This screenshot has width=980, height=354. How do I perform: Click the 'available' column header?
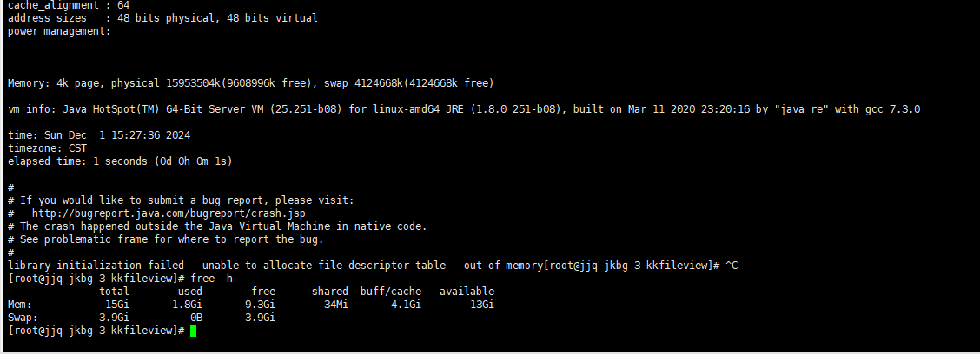tap(467, 292)
